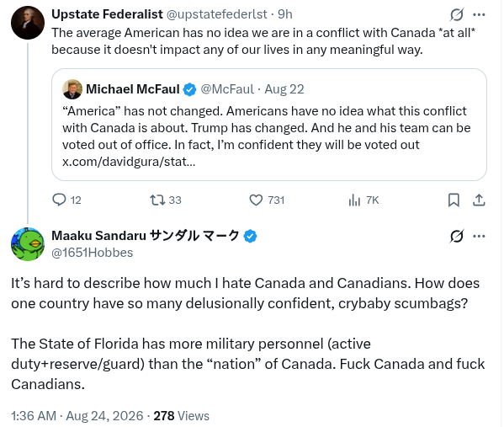
Task: Open the x.com/davidgura/stat… link
Action: click(129, 162)
